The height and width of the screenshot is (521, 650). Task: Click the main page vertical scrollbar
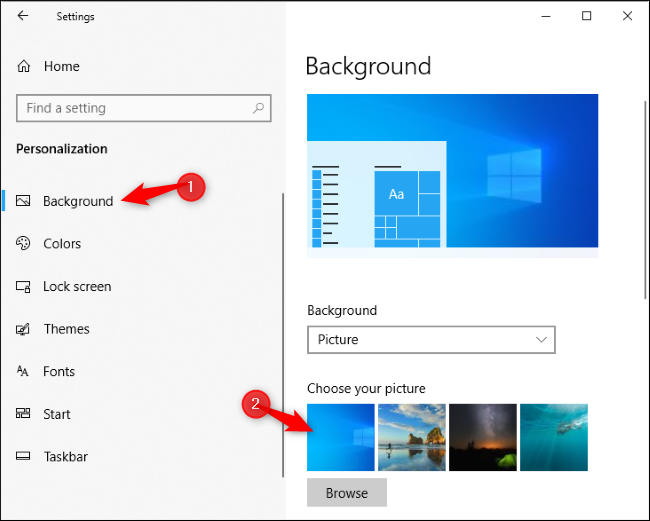pyautogui.click(x=645, y=200)
